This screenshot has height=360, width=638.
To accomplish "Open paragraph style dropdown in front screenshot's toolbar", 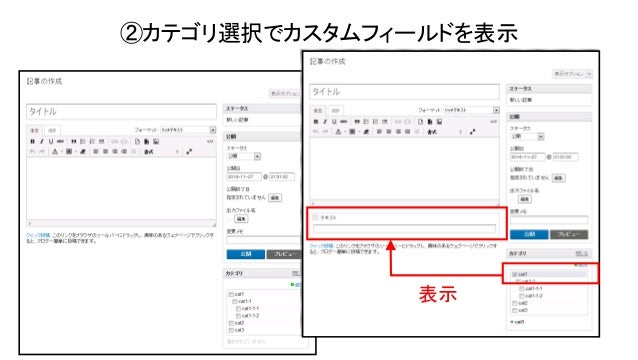I will [x=445, y=132].
